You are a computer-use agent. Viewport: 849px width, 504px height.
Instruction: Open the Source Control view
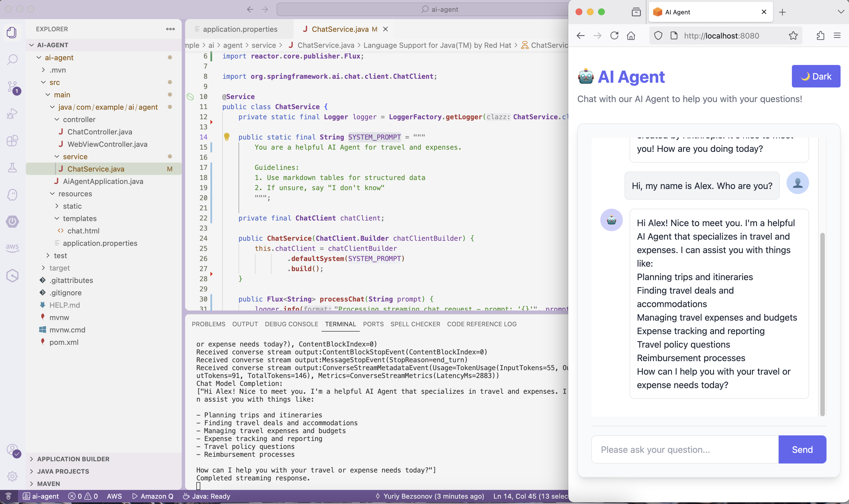pyautogui.click(x=12, y=87)
